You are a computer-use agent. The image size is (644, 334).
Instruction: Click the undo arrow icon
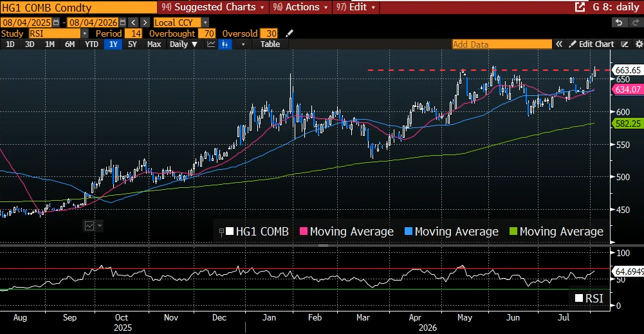click(x=620, y=23)
